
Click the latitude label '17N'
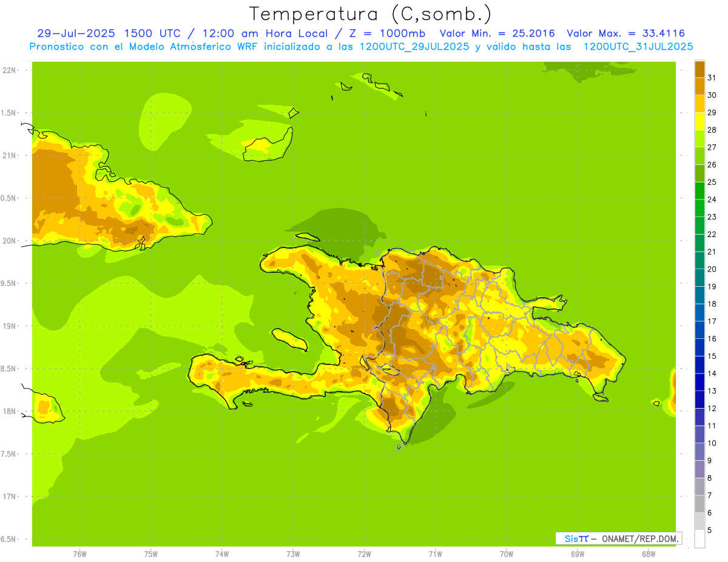(9, 497)
